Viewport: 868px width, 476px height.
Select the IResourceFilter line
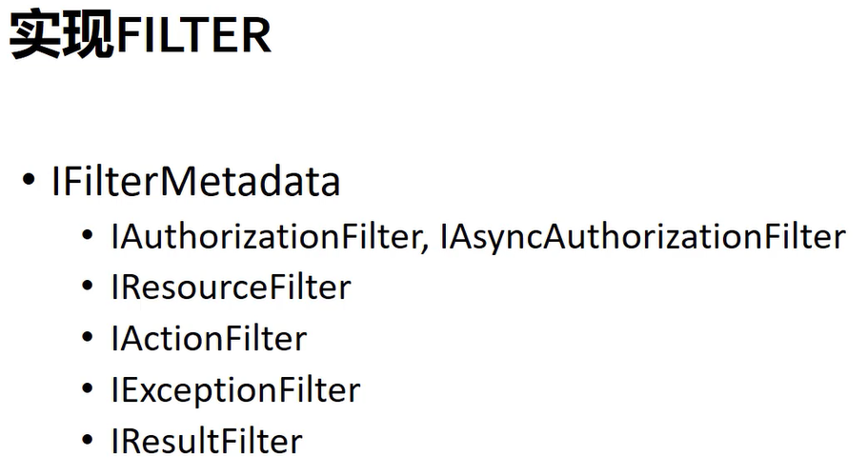coord(232,288)
